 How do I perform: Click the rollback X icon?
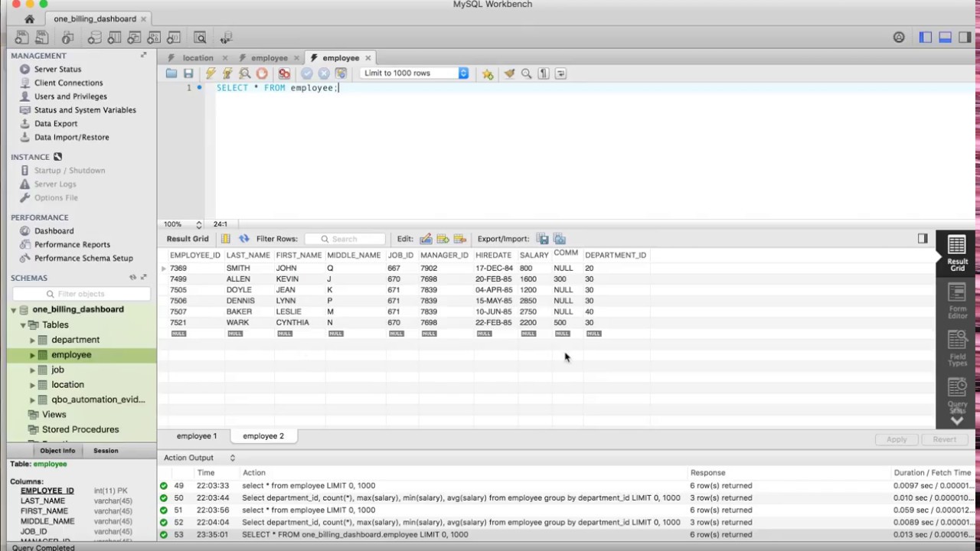(324, 73)
